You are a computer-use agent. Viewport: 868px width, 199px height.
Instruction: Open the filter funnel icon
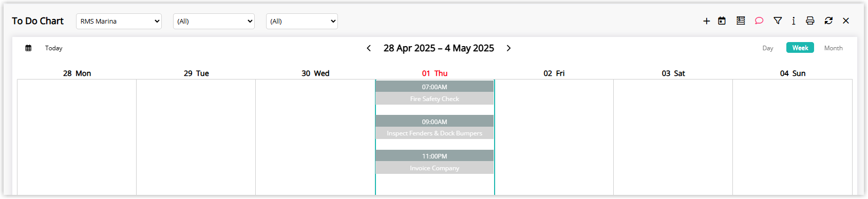(778, 21)
